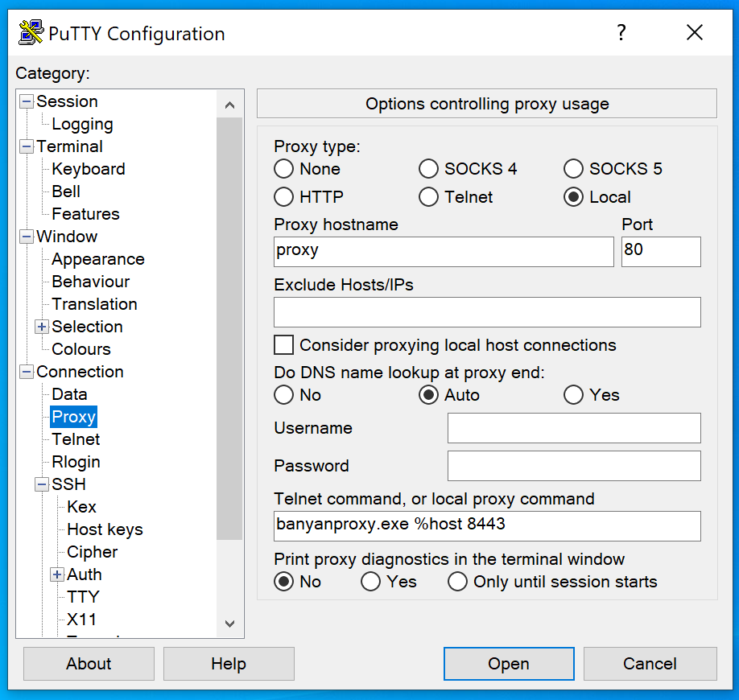Open the X11 category

pyautogui.click(x=81, y=620)
